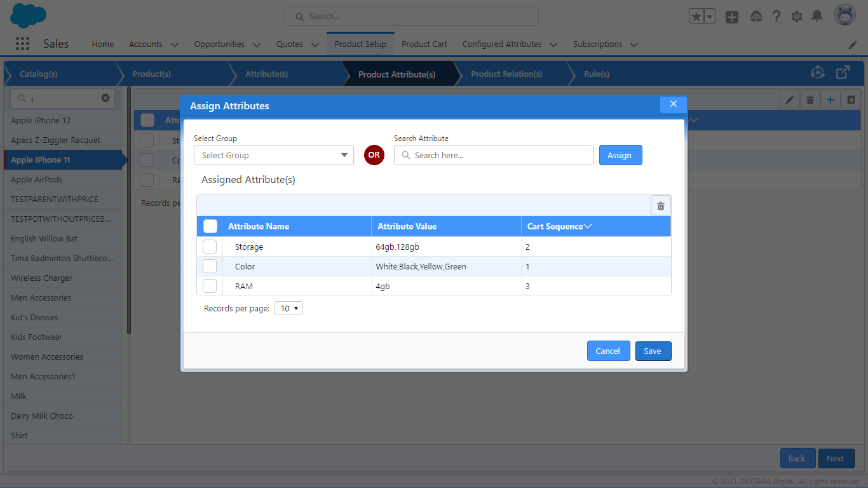Screen dimensions: 868x488
Task: Expand the Records per page dropdown
Action: point(288,308)
